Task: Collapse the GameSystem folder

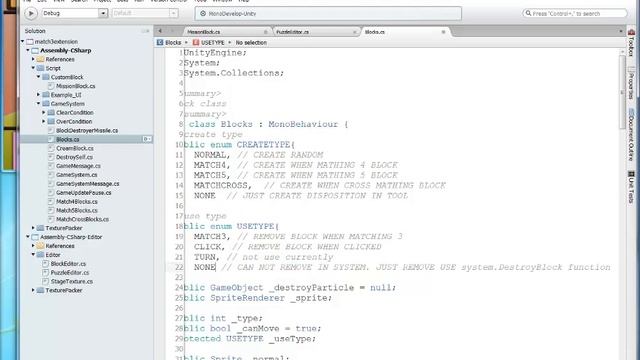Action: (39, 104)
